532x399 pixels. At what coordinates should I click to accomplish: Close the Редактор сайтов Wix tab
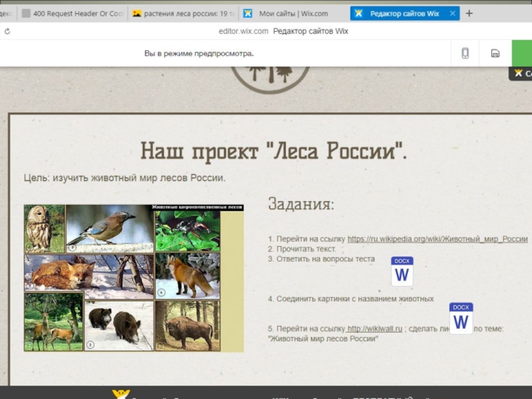pos(453,13)
